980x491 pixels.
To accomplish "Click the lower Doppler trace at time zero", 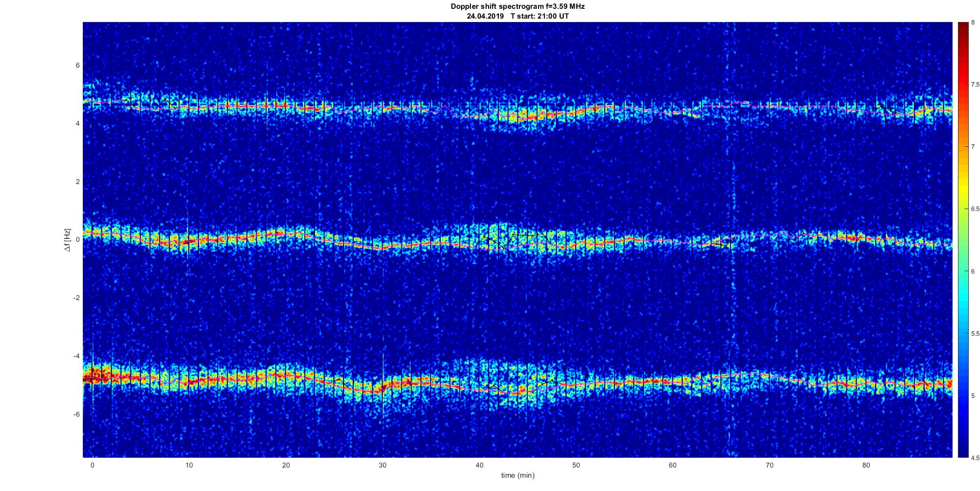I will pos(92,378).
